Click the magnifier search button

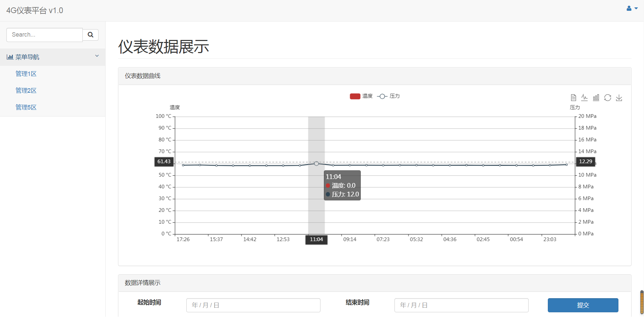click(x=90, y=35)
